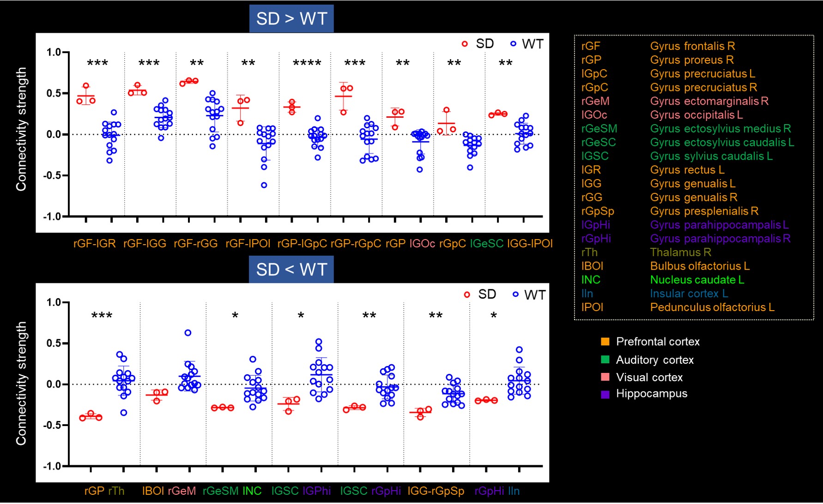
Task: Select the four-asterisk significance marker
Action: (x=307, y=63)
